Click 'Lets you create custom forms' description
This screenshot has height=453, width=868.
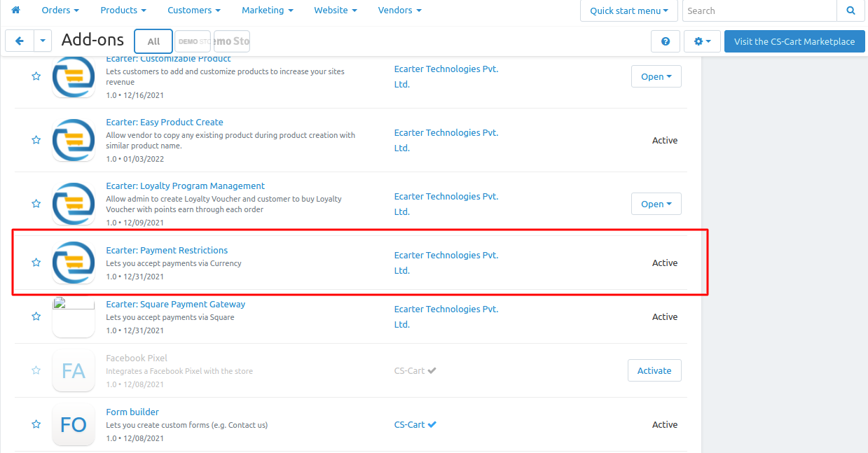coord(186,425)
